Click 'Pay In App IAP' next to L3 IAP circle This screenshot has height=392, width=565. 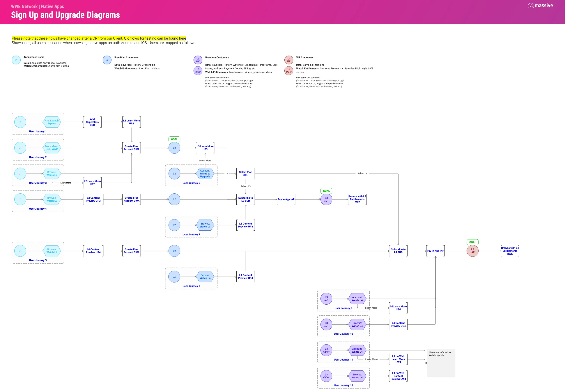(x=286, y=199)
